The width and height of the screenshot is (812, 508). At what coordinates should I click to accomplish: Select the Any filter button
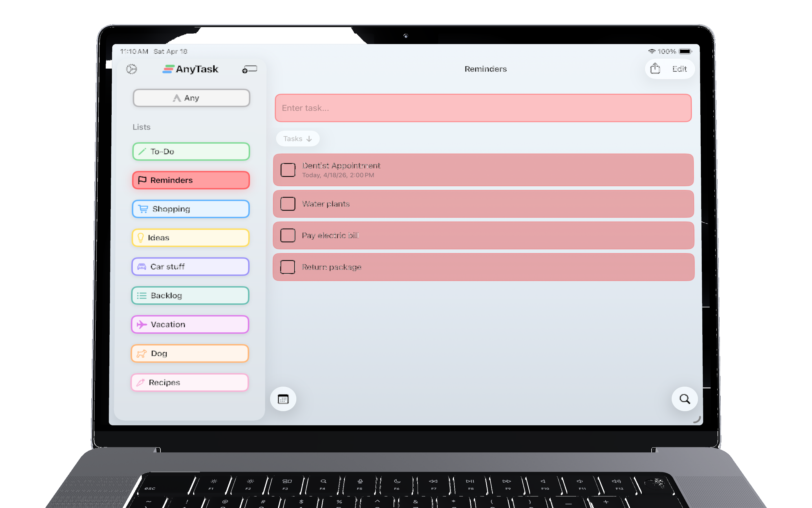[192, 98]
